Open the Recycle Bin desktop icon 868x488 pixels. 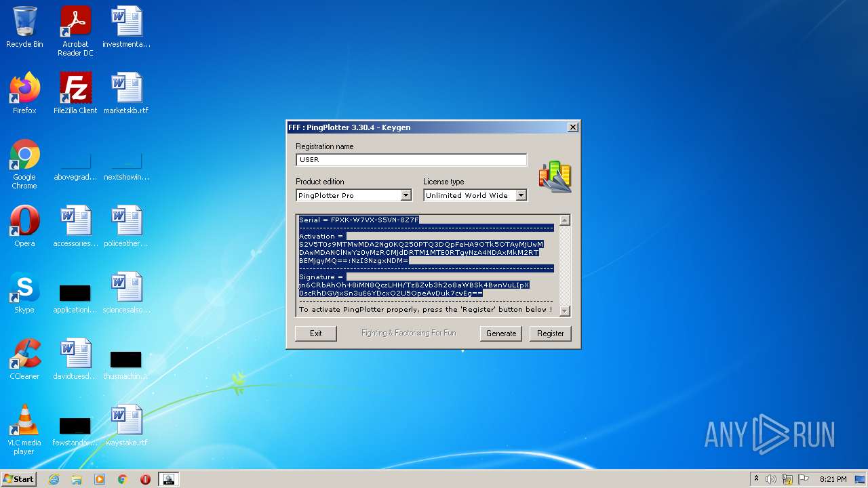[x=24, y=28]
